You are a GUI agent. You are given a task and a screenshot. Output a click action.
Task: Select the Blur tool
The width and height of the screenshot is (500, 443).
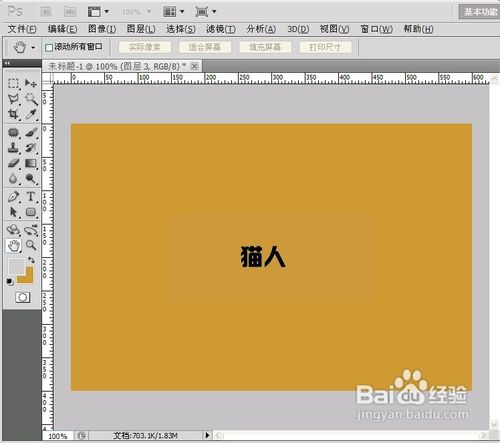(x=13, y=179)
